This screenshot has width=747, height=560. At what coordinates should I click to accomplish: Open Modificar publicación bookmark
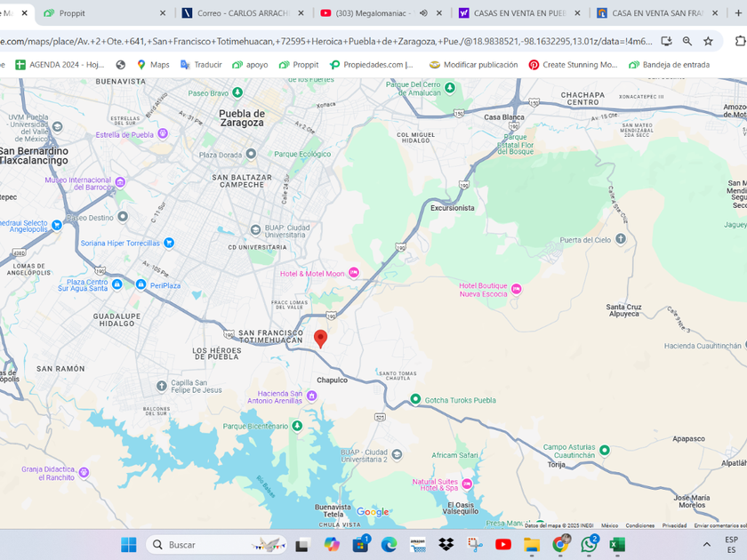(x=473, y=65)
